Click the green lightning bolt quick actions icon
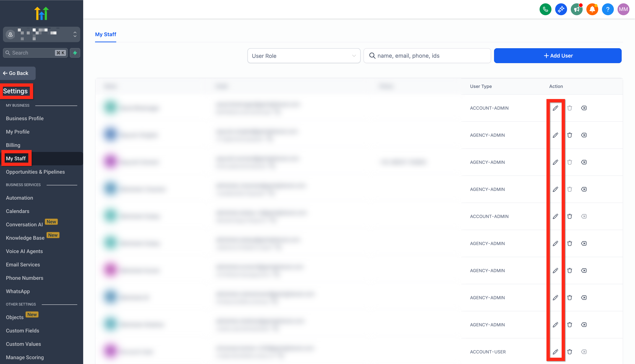 (x=75, y=53)
